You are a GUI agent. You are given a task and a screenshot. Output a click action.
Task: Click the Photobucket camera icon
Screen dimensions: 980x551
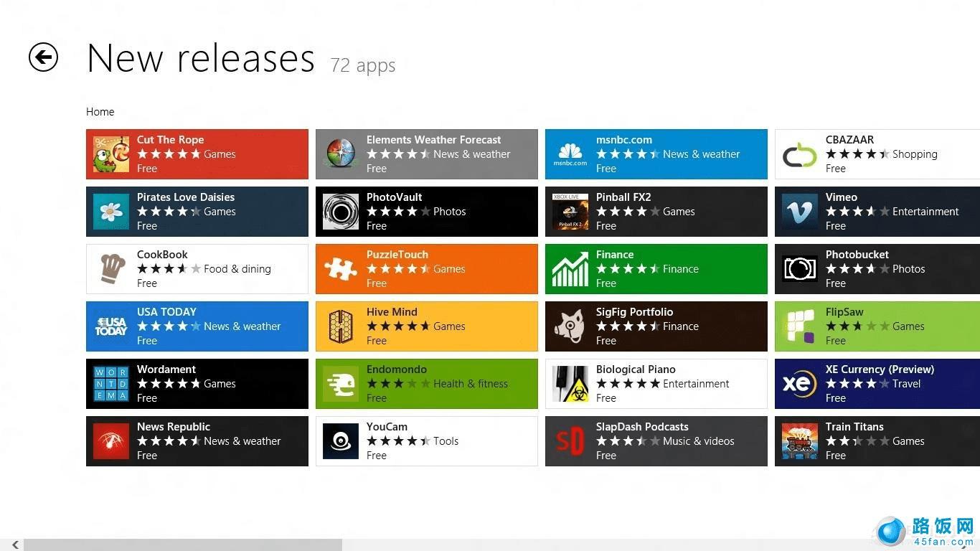(x=799, y=268)
